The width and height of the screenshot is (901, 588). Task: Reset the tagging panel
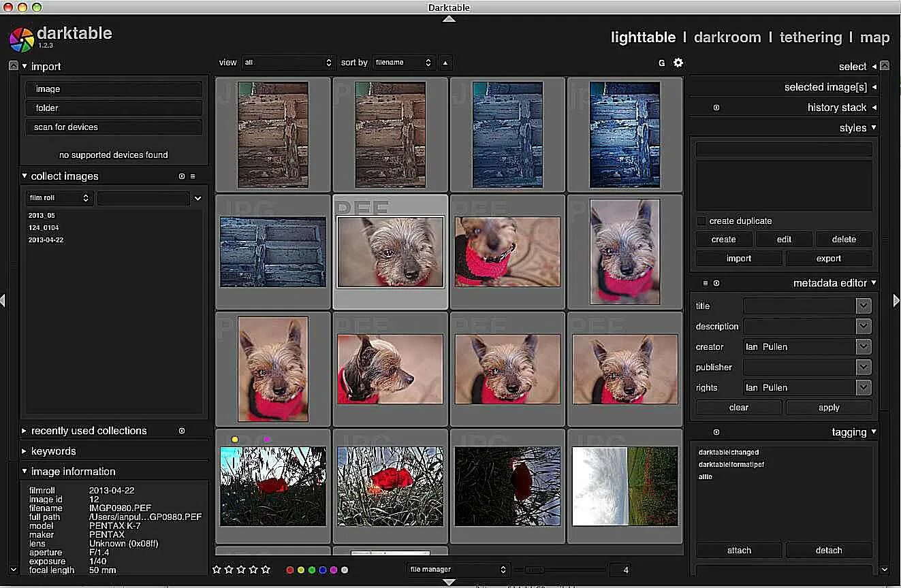pos(716,432)
